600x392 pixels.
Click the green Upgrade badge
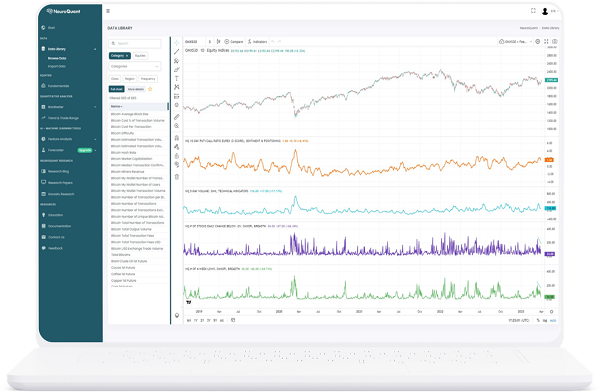(x=85, y=150)
